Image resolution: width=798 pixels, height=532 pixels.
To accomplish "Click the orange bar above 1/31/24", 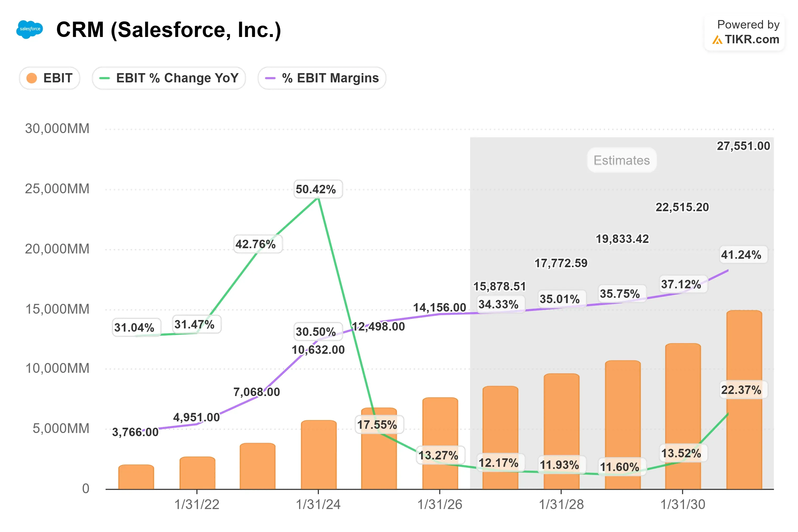I will (x=318, y=455).
